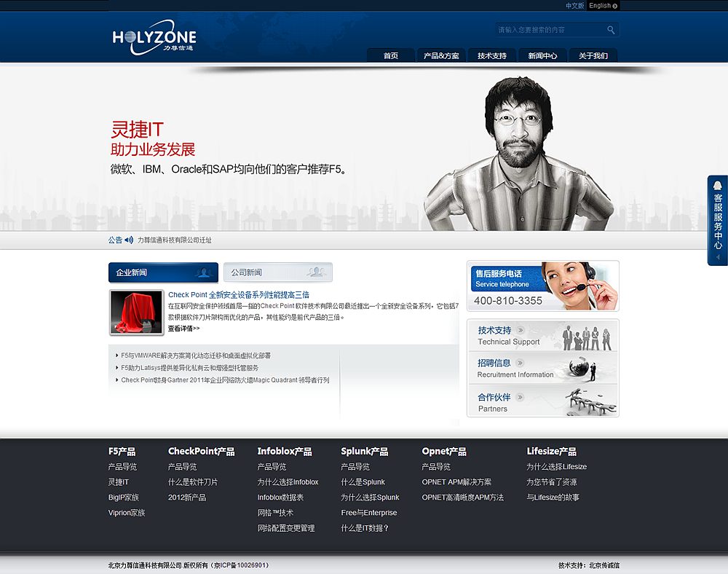
Task: Click the speaker icon beside 公告 announcement
Action: (x=128, y=240)
